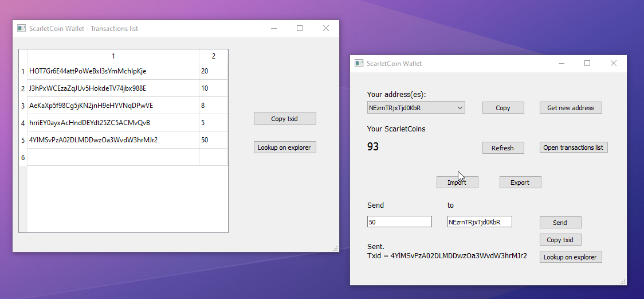Maximize the Transactions list window
Screen dimensions: 644x299
[x=300, y=28]
